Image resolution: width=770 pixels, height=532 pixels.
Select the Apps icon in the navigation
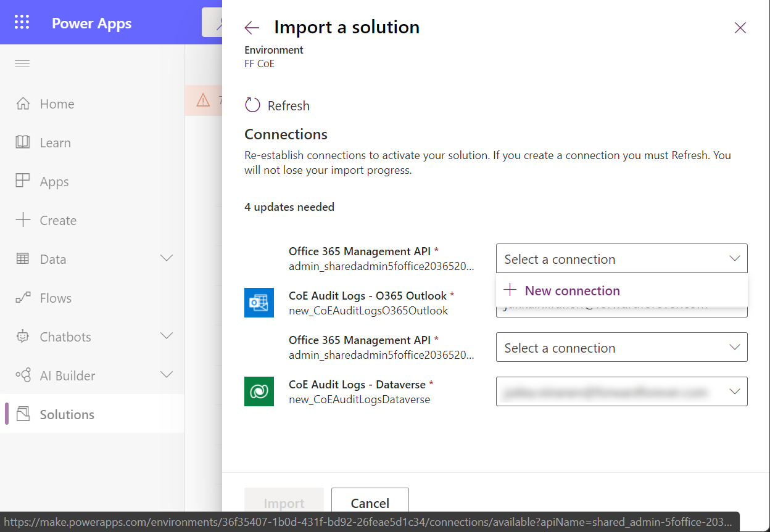click(x=23, y=181)
